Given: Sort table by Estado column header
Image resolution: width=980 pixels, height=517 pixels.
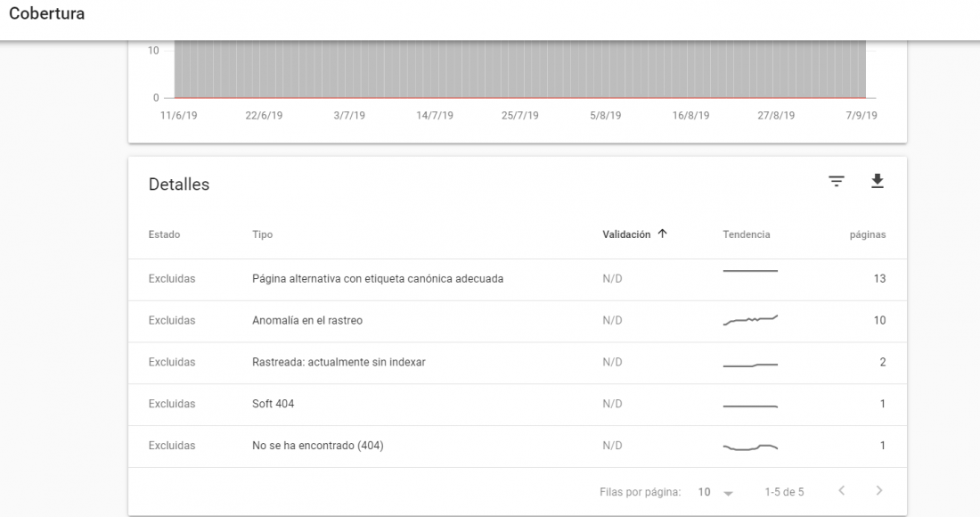Looking at the screenshot, I should coord(165,234).
